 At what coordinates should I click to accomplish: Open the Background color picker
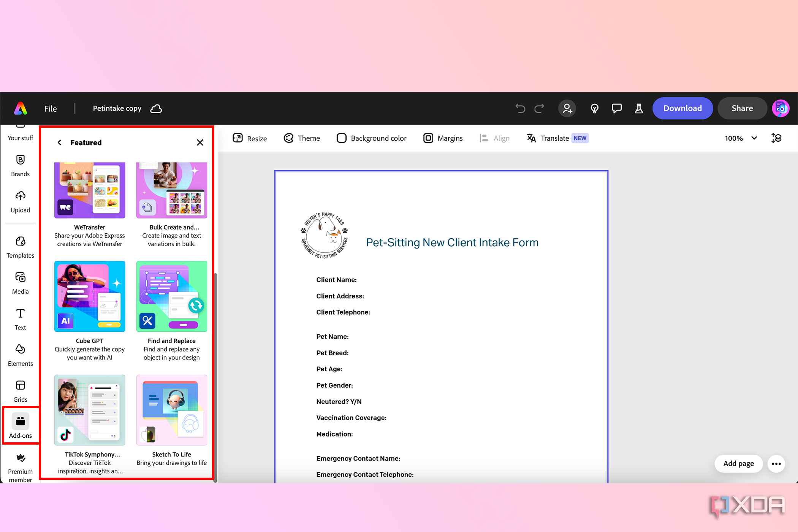pyautogui.click(x=372, y=138)
